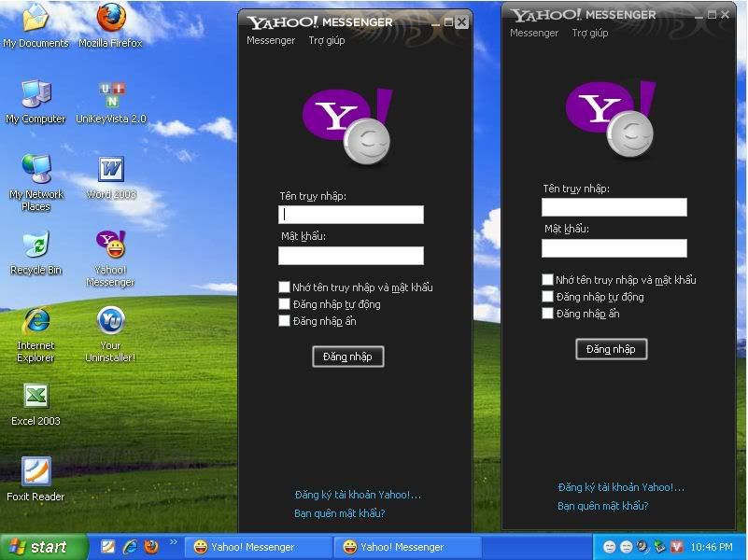Check Đăng nhập ẩn in left window
The width and height of the screenshot is (748, 560).
[x=284, y=321]
